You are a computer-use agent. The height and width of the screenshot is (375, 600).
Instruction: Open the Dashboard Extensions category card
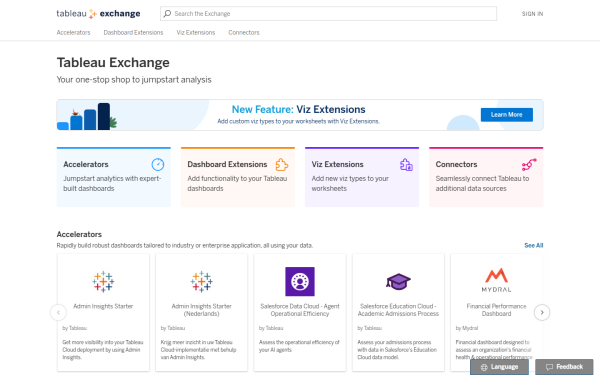coord(238,177)
